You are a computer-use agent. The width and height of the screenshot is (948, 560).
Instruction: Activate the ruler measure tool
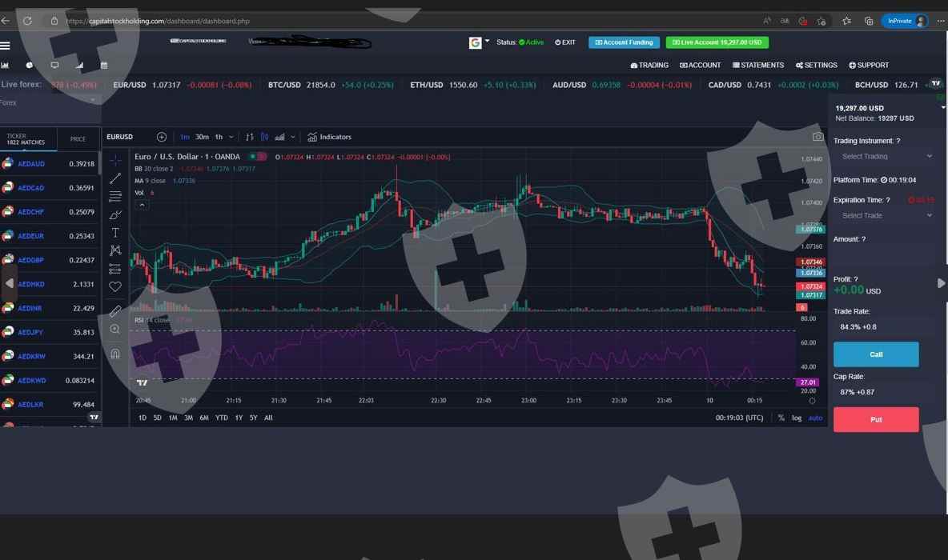coord(115,310)
